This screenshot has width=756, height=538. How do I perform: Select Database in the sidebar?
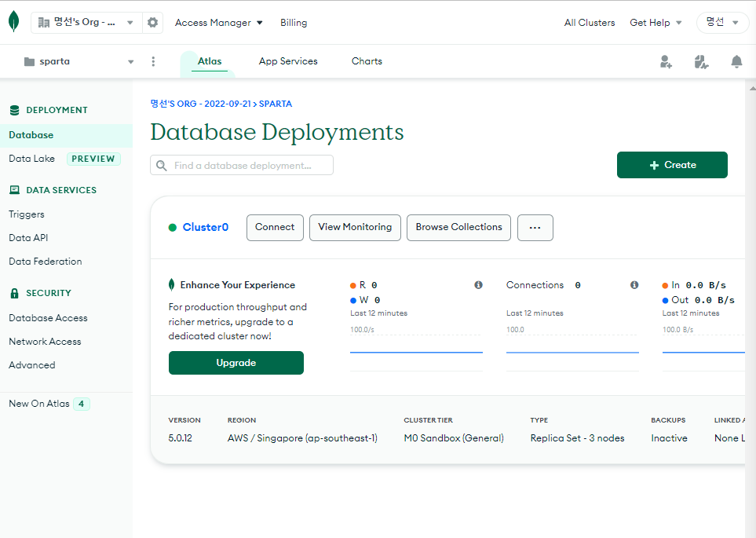(x=66, y=136)
